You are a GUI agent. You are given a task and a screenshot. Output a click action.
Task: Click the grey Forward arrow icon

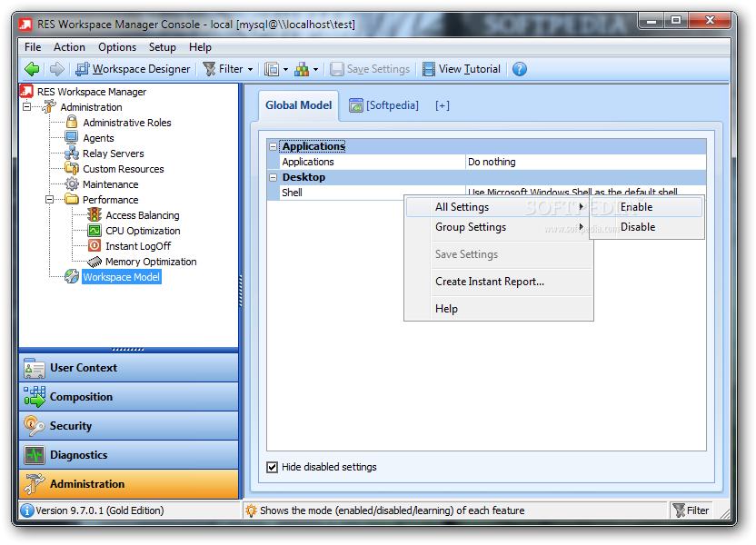point(57,69)
